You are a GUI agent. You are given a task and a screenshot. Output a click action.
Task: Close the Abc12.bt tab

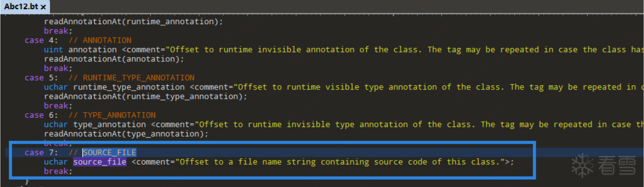click(44, 7)
